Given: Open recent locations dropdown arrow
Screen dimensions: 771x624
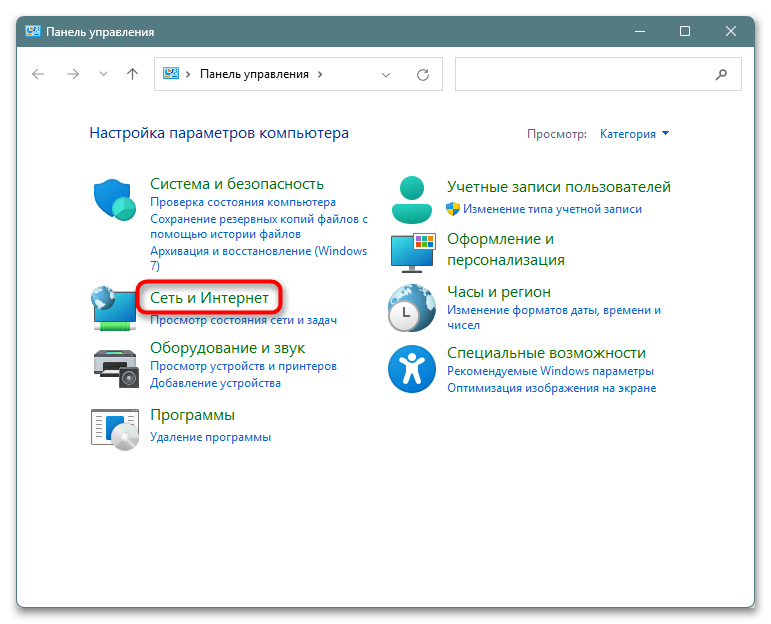Looking at the screenshot, I should point(103,74).
